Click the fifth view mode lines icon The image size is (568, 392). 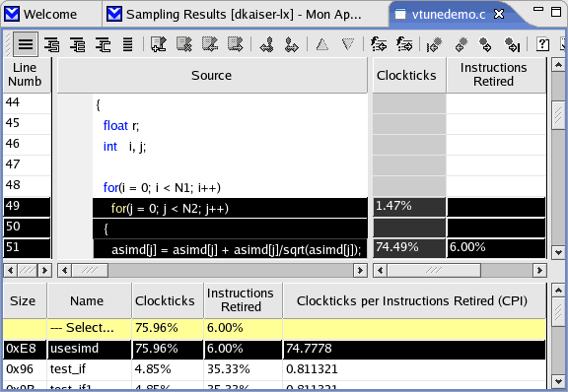coord(127,44)
